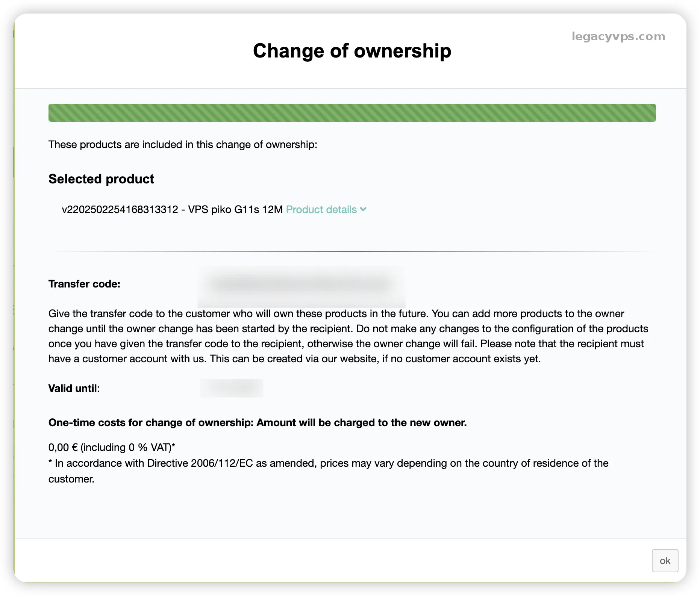Select the blurred transfer code value
700x596 pixels.
pyautogui.click(x=301, y=284)
